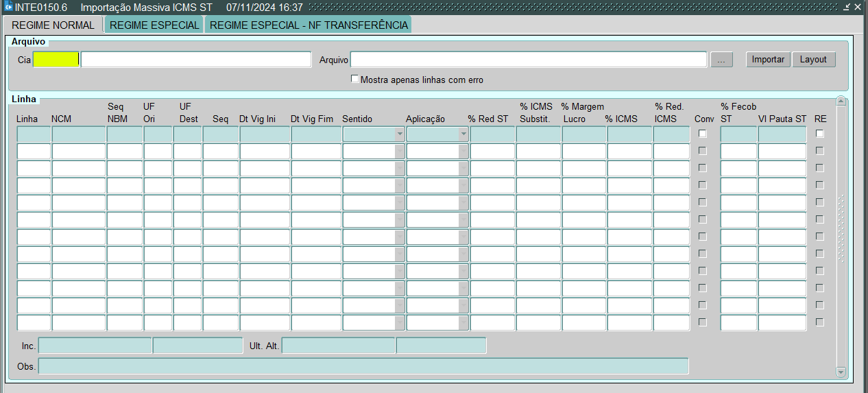Tick the Conv checkbox in the first row

[x=703, y=134]
